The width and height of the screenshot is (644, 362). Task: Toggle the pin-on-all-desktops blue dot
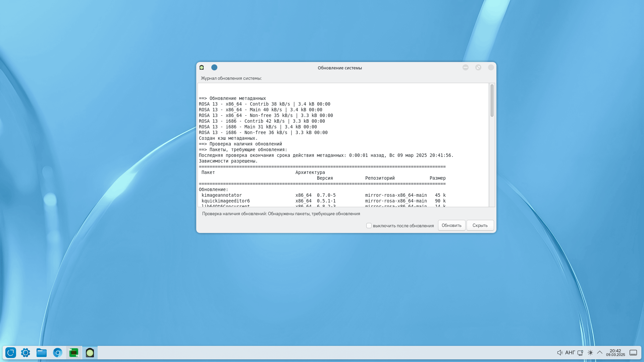214,68
